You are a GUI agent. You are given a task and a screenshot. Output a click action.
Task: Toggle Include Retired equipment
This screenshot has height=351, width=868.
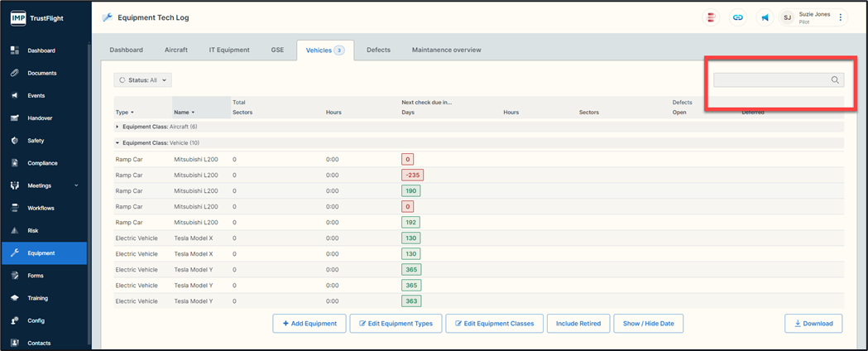pyautogui.click(x=578, y=324)
